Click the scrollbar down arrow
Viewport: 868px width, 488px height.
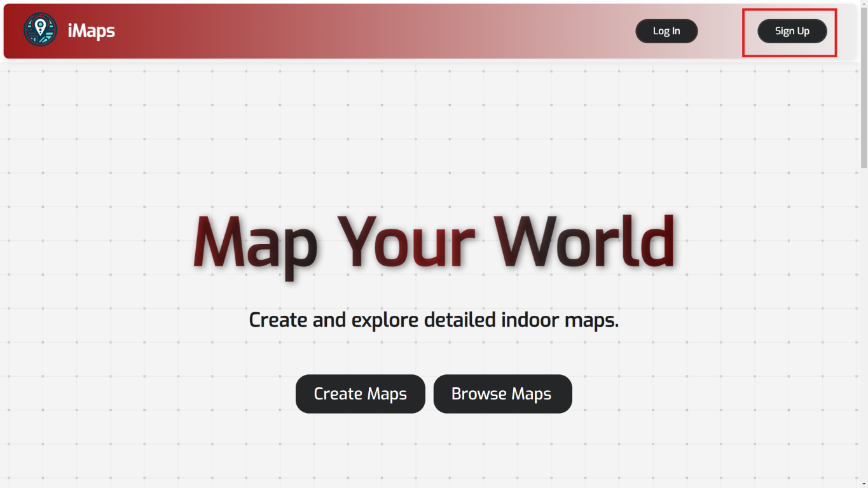tap(863, 483)
